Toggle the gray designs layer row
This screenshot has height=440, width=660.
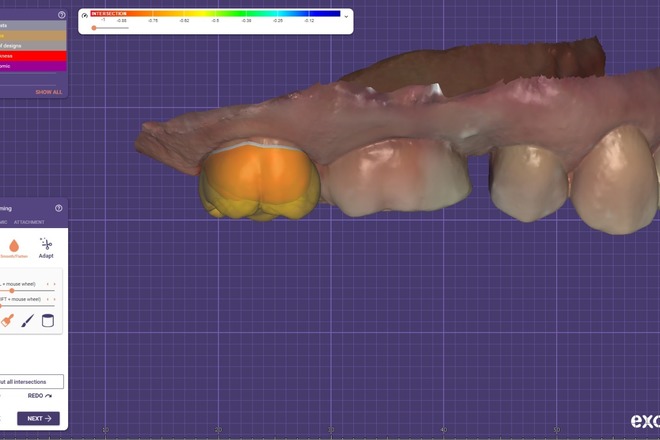click(32, 46)
